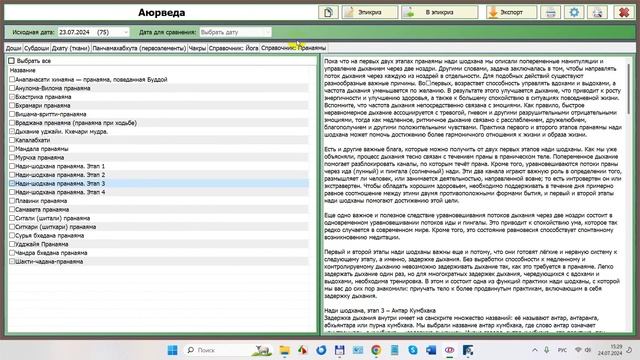Tick the Враджана пранаяма checkbox

click(12, 122)
